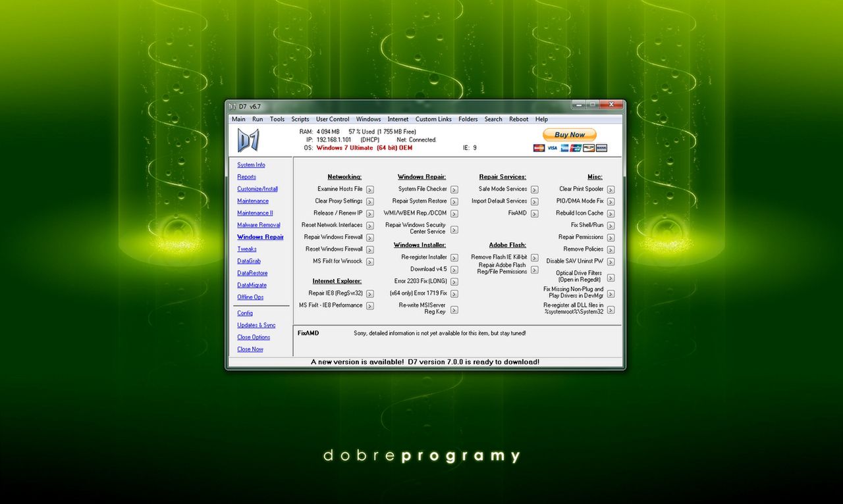
Task: Open the DataRestore sidebar link
Action: [252, 273]
